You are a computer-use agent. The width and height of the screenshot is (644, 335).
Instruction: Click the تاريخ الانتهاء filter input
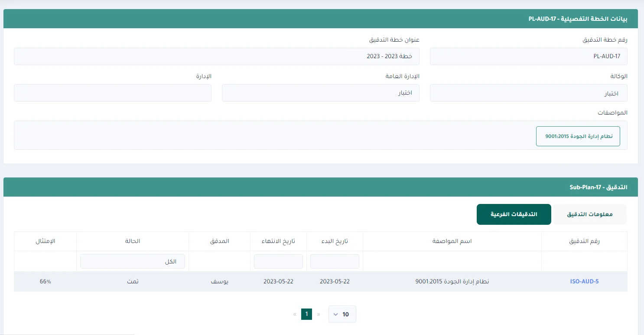tap(278, 261)
